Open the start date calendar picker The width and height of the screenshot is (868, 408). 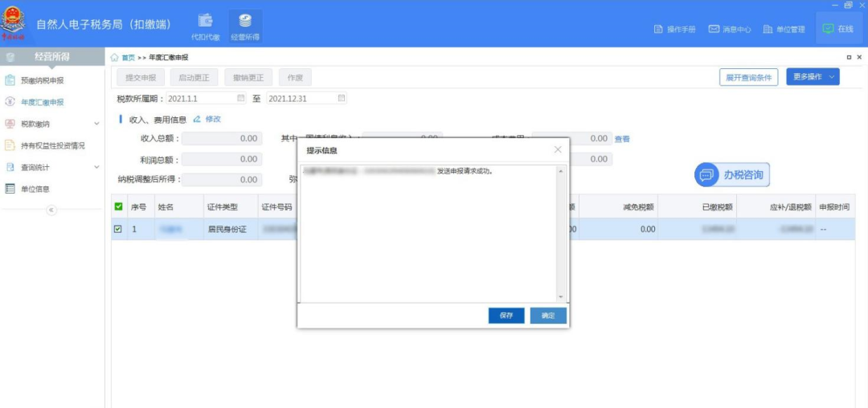[x=240, y=98]
